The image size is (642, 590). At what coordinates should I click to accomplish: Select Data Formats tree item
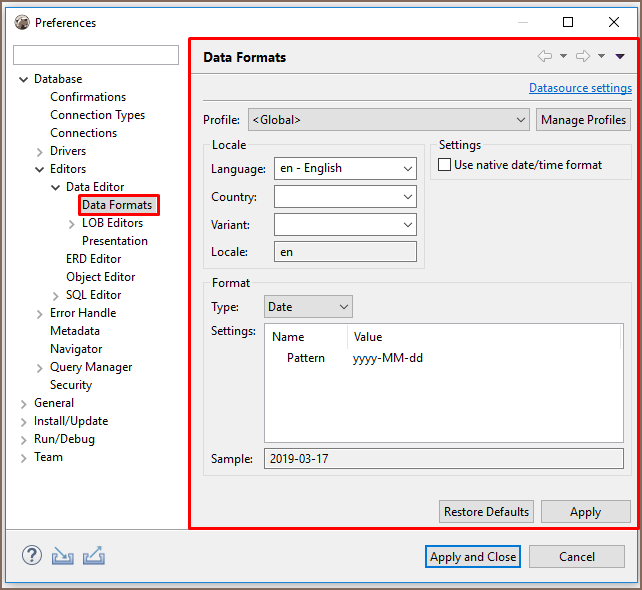click(117, 205)
